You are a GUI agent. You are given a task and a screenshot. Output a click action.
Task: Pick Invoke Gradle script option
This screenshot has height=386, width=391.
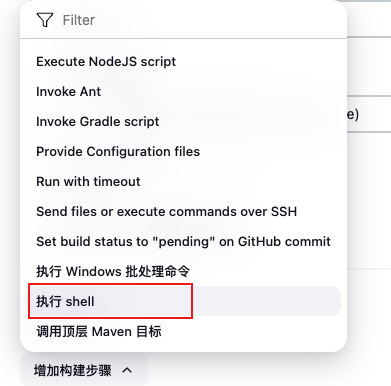coord(184,122)
